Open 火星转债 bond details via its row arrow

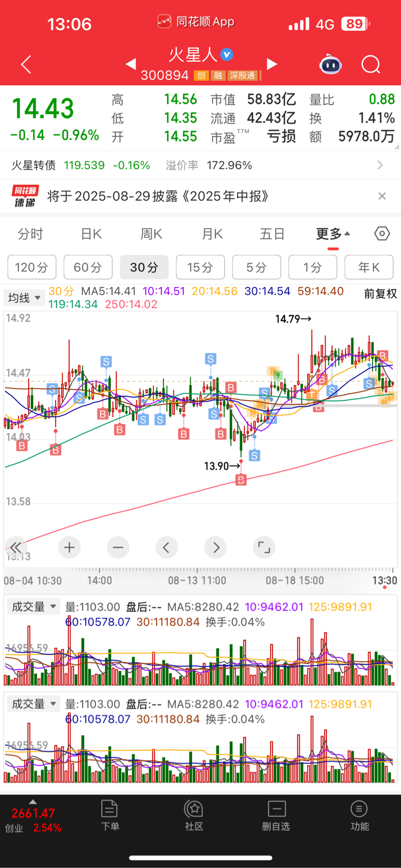pyautogui.click(x=380, y=165)
